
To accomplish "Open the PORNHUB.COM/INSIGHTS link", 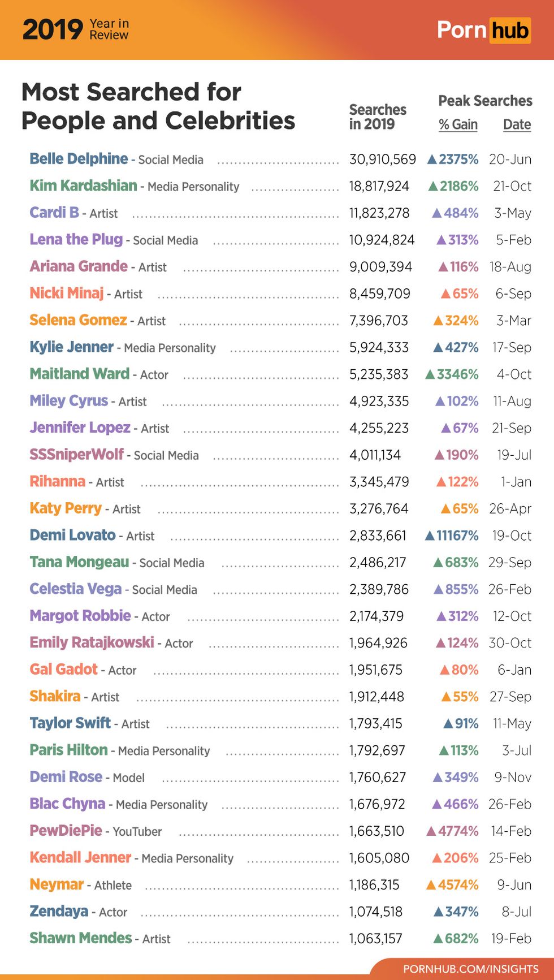I will [470, 969].
